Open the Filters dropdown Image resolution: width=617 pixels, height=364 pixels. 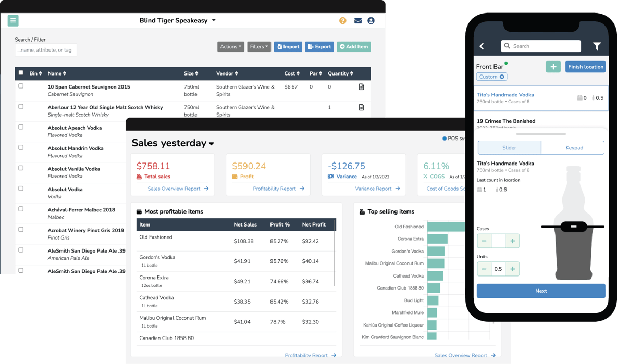click(259, 47)
